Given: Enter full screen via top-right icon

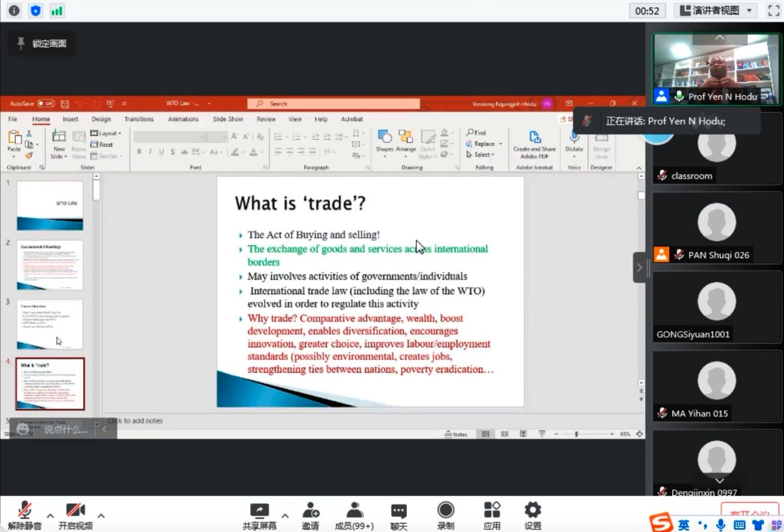Looking at the screenshot, I should [774, 10].
